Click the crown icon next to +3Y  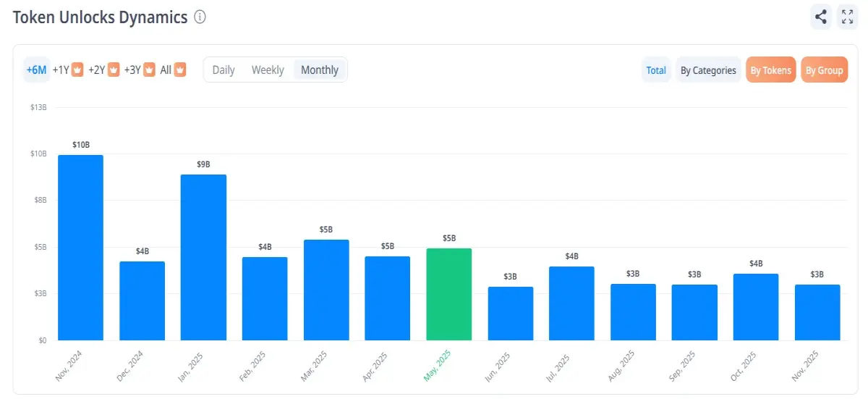(x=150, y=70)
